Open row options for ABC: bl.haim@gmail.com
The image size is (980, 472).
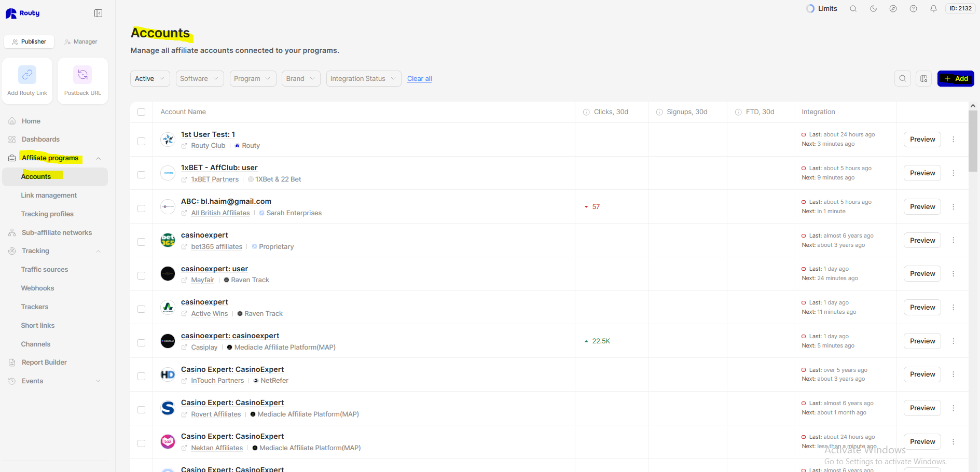click(953, 206)
